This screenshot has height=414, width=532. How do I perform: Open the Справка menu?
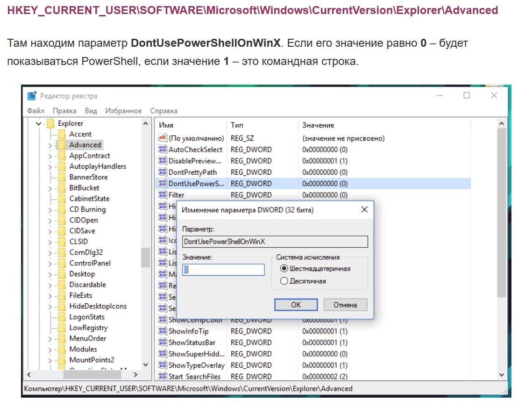(x=163, y=111)
